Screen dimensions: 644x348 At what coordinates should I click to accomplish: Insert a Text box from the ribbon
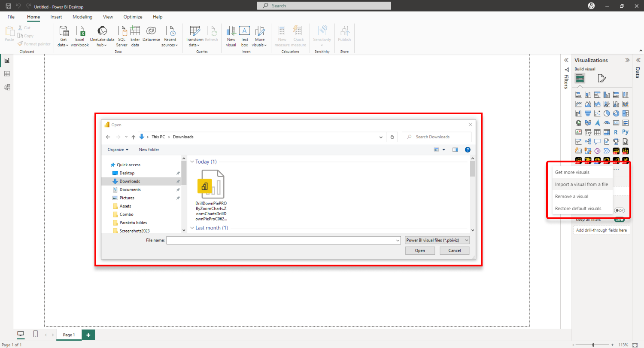tap(244, 36)
